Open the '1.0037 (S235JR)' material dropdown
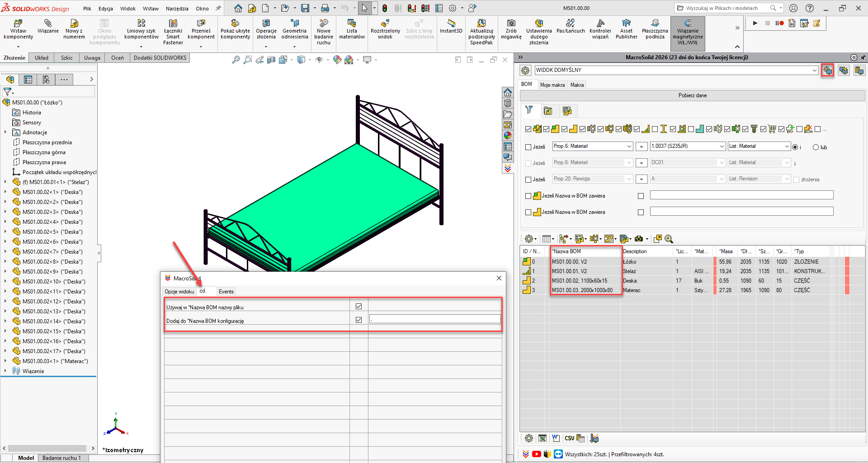The width and height of the screenshot is (868, 463). click(722, 146)
